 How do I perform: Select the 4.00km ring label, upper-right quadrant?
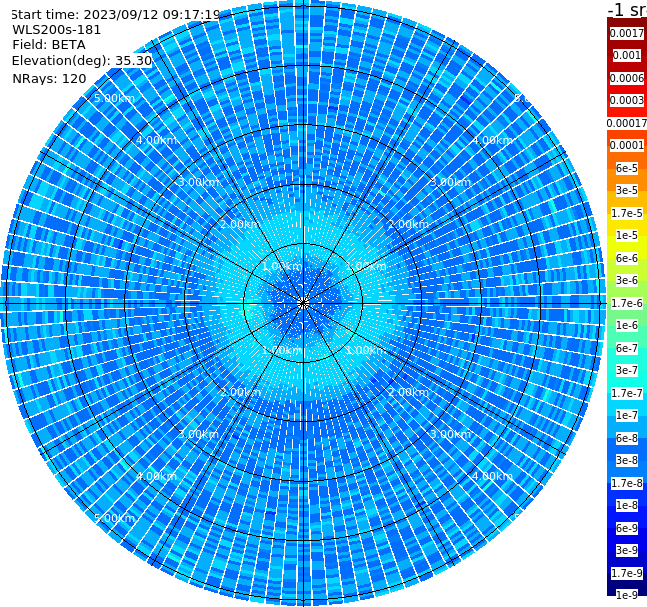[x=492, y=140]
